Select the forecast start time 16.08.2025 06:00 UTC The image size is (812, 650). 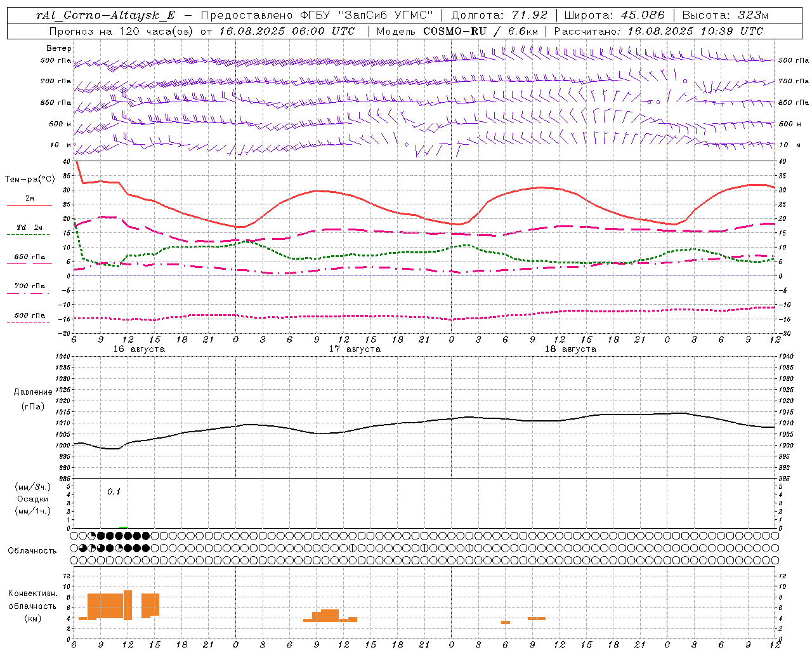pyautogui.click(x=287, y=31)
